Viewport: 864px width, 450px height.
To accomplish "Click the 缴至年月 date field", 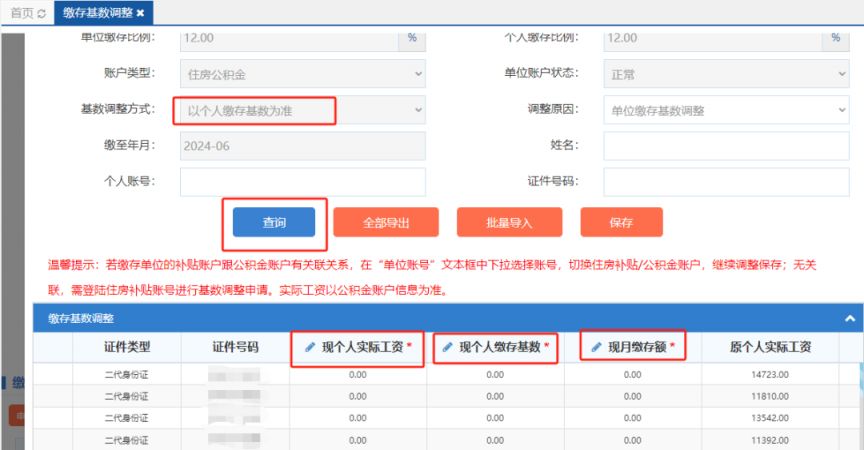I will click(302, 146).
